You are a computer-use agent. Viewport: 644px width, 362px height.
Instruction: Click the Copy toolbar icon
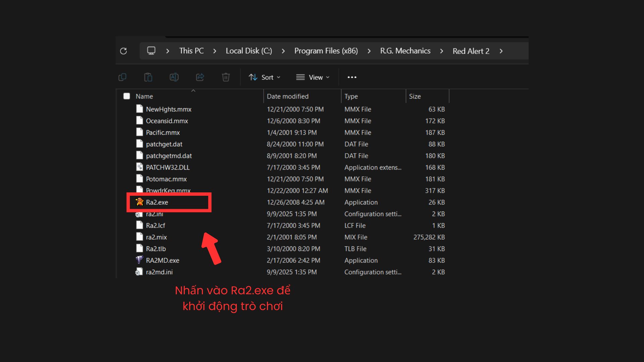122,77
